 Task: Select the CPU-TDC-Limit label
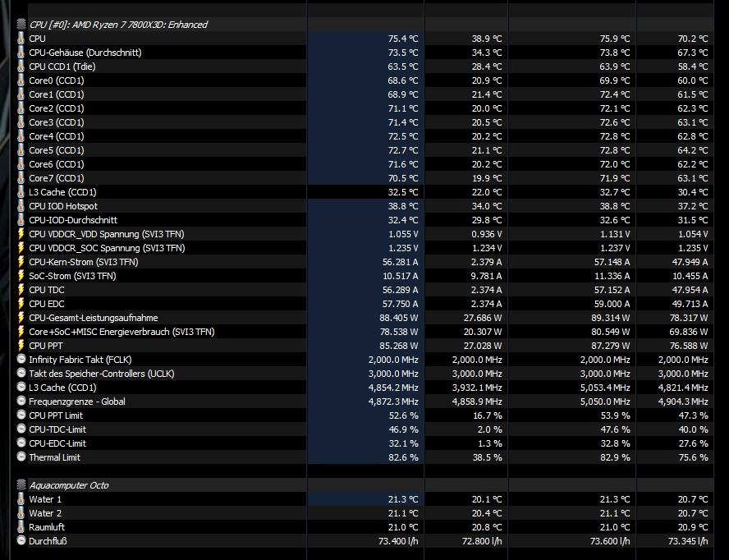57,429
